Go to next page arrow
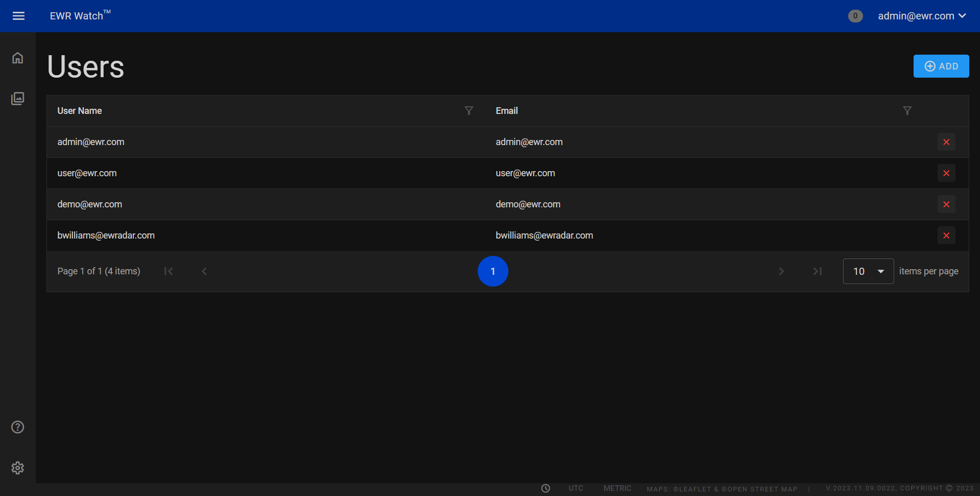Image resolution: width=980 pixels, height=496 pixels. coord(781,271)
